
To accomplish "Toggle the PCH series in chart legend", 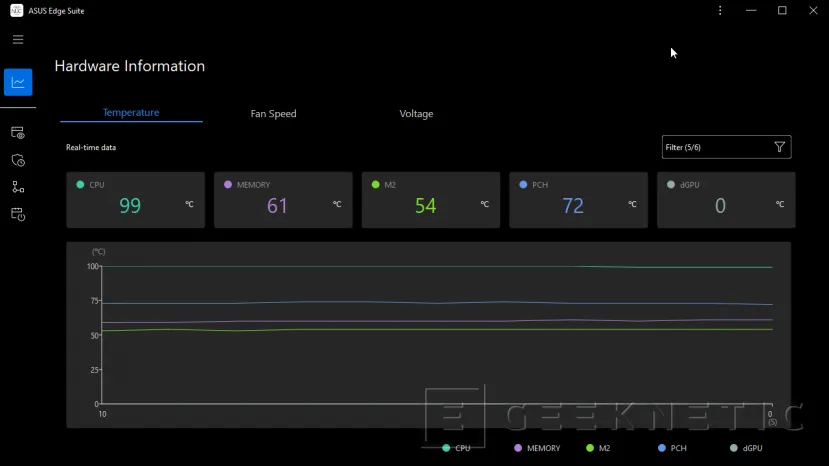I will pos(672,448).
